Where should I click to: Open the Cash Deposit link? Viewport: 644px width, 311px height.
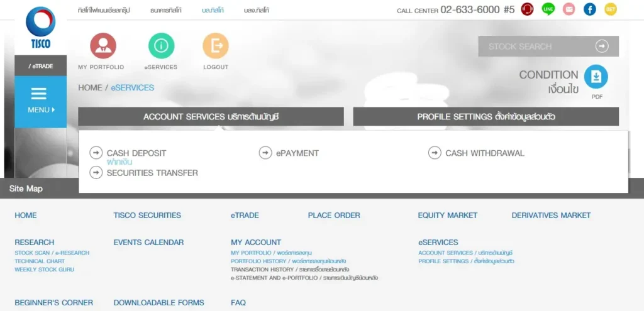(136, 153)
